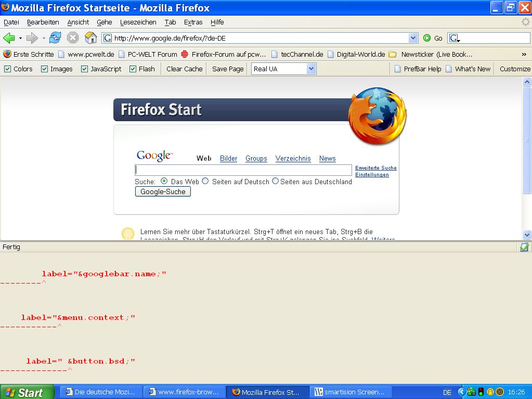Screen dimensions: 532x399
Task: Select the Das Web radio option
Action: [x=164, y=181]
